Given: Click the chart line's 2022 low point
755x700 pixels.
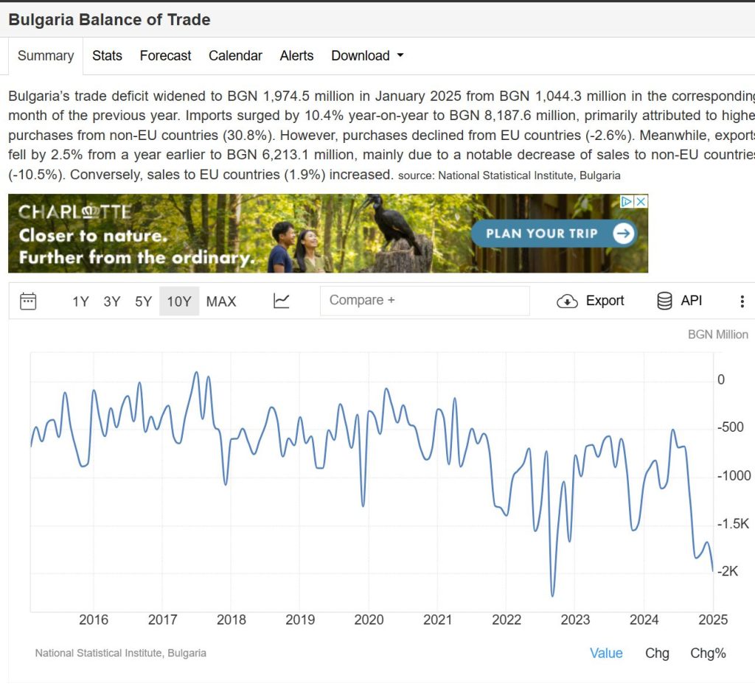Looking at the screenshot, I should [x=552, y=594].
